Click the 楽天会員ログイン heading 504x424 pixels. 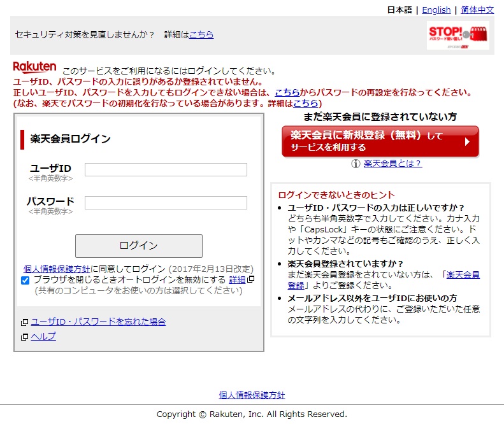(70, 139)
